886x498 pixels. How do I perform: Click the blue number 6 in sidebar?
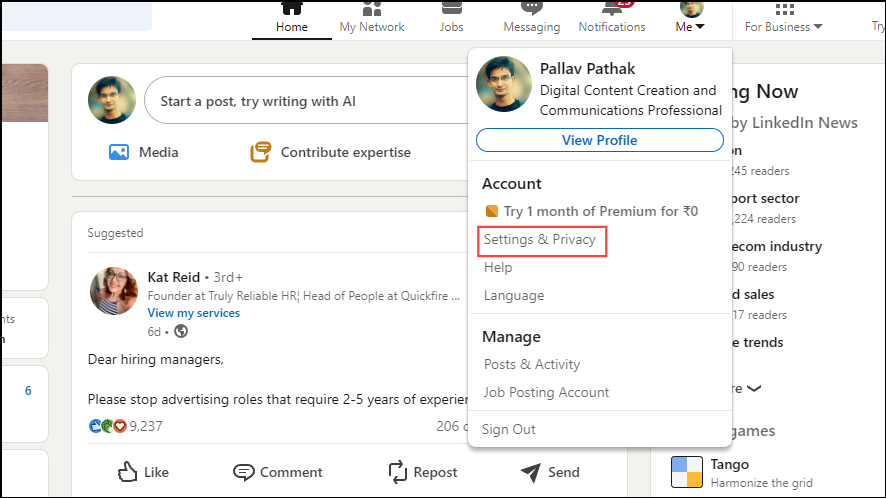tap(28, 391)
